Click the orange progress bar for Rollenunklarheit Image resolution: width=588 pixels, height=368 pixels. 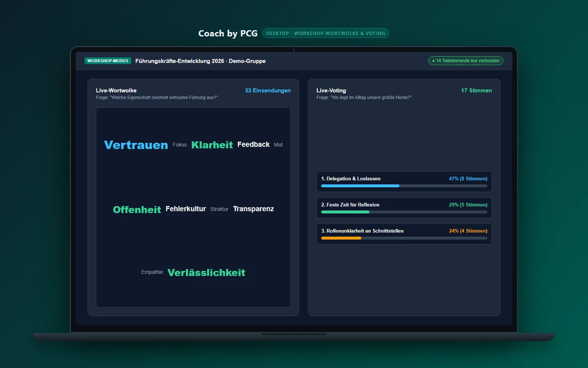(x=341, y=238)
